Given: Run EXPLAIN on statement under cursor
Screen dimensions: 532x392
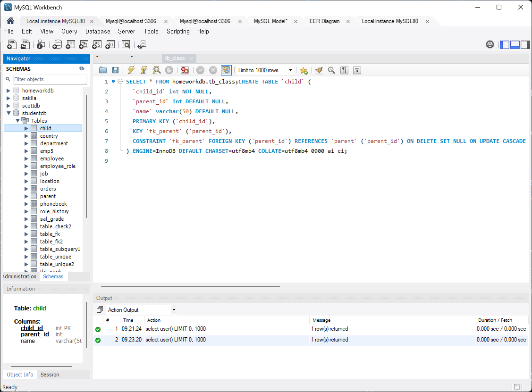Looking at the screenshot, I should click(x=156, y=70).
